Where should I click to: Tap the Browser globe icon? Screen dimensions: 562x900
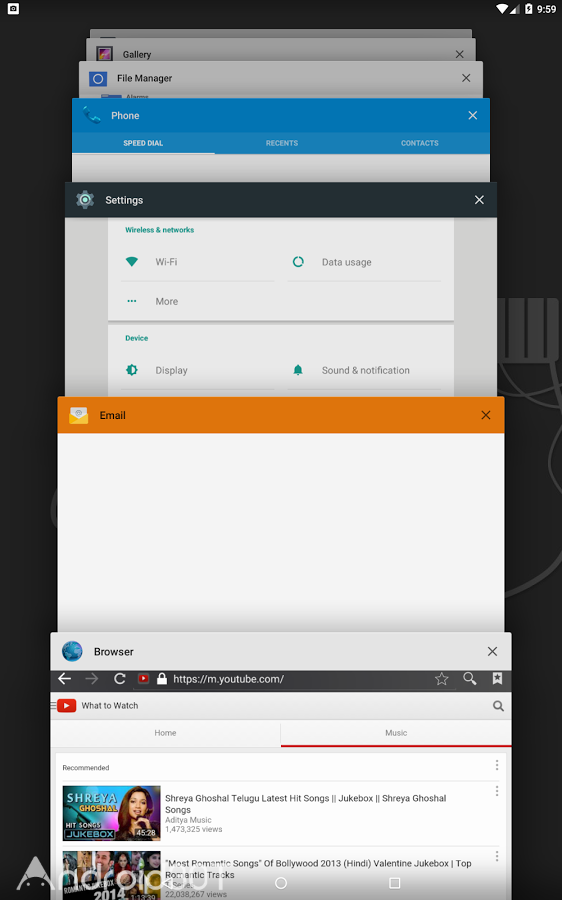(72, 651)
